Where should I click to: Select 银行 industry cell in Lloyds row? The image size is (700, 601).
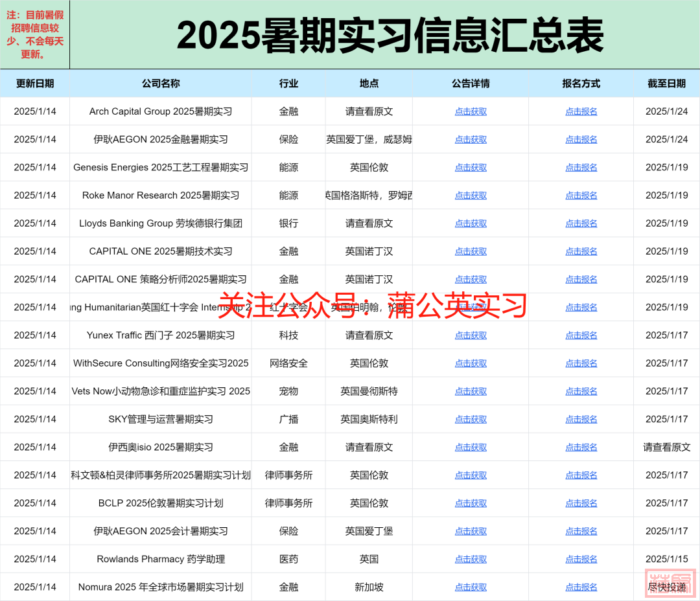[x=288, y=223]
